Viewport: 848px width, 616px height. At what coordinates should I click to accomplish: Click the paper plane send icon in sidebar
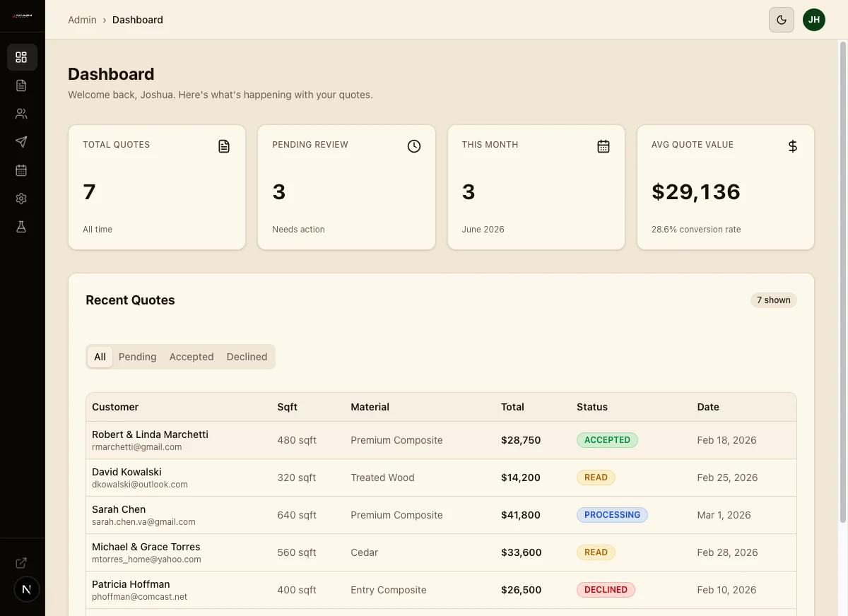[x=21, y=142]
